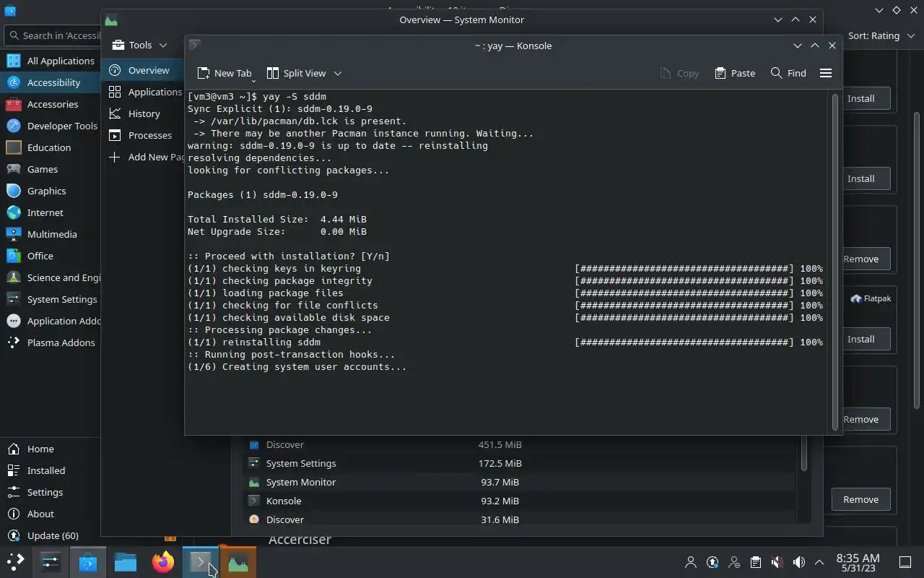Open Update (60) in Discover
The image size is (924, 578).
[51, 535]
